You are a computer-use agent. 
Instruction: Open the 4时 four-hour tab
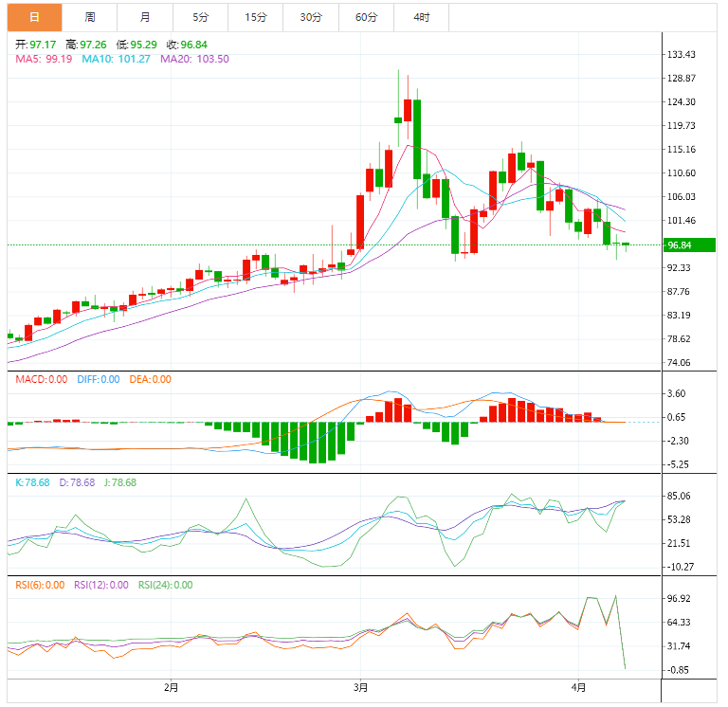422,18
